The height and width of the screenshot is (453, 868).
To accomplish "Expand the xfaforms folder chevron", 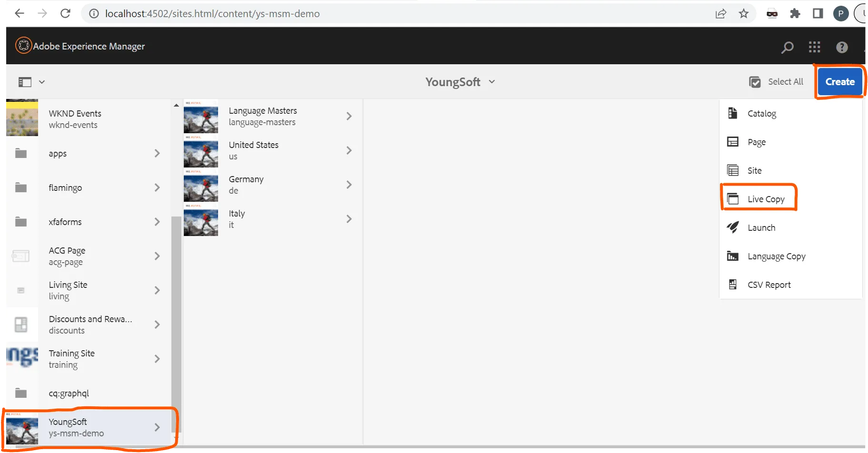I will 157,222.
